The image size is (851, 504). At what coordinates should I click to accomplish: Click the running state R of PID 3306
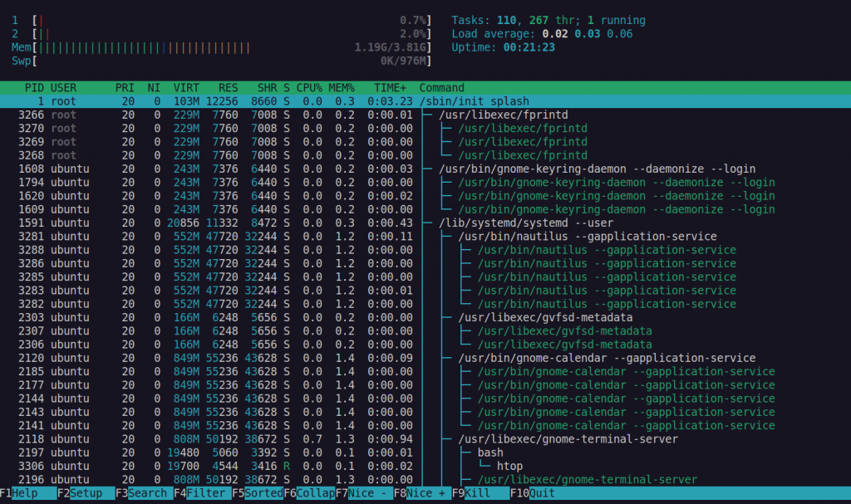(x=286, y=467)
